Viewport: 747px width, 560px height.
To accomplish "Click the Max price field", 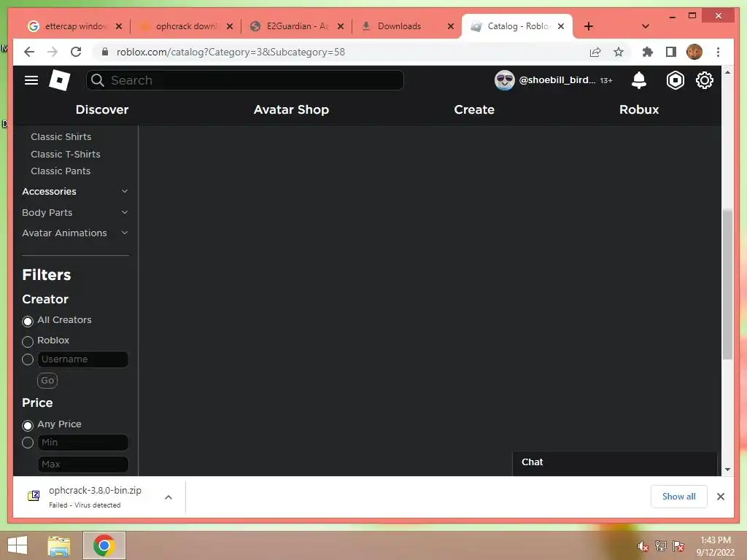I will point(83,464).
